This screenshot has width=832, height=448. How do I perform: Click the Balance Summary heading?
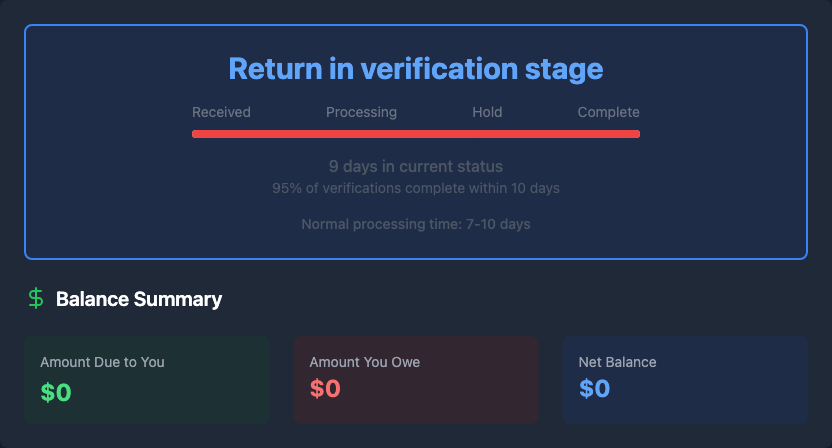point(139,299)
